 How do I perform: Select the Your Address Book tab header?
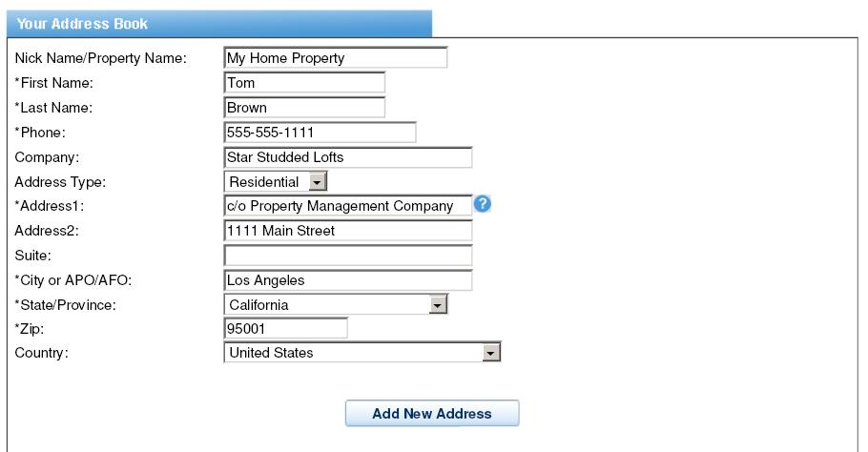pos(219,24)
